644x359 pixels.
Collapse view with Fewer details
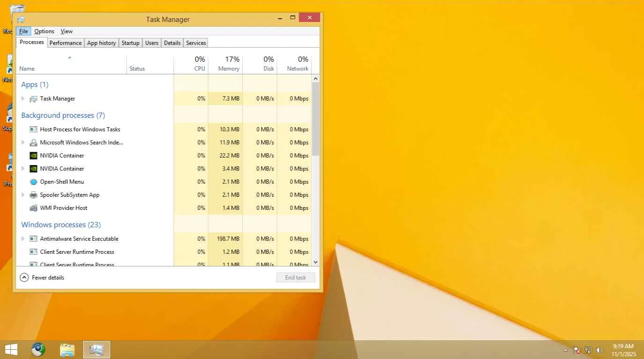tap(42, 278)
